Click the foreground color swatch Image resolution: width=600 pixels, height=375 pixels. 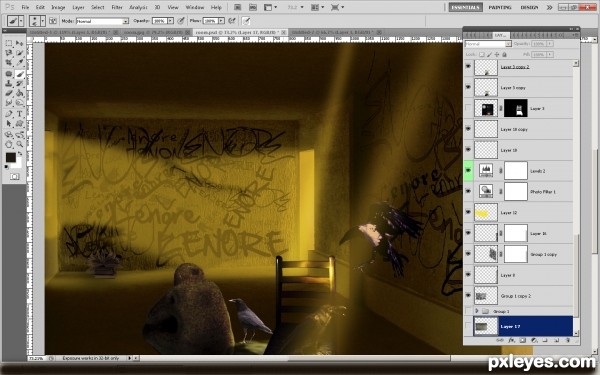click(10, 157)
